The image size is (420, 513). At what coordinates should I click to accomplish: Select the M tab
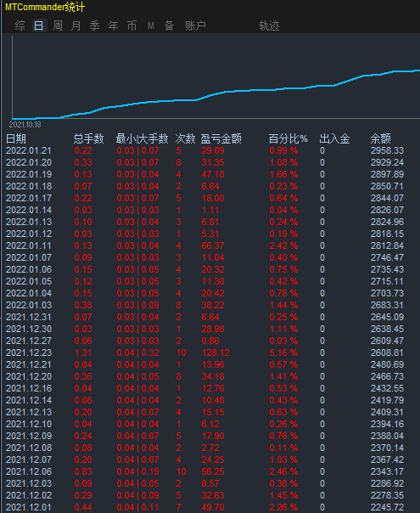point(151,25)
